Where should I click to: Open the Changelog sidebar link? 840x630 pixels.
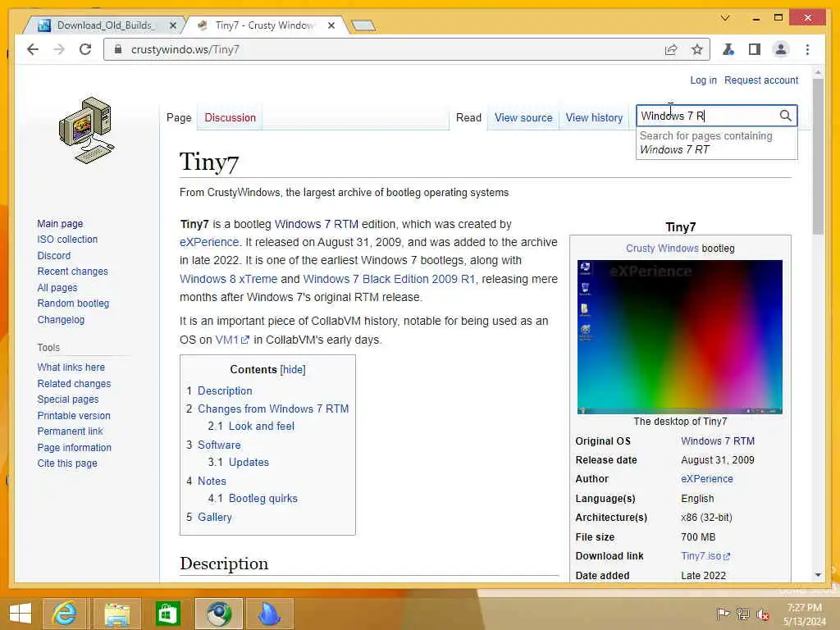pos(61,320)
